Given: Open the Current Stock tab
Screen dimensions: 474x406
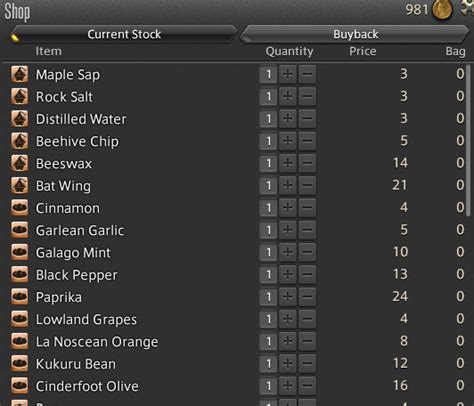Looking at the screenshot, I should 124,34.
